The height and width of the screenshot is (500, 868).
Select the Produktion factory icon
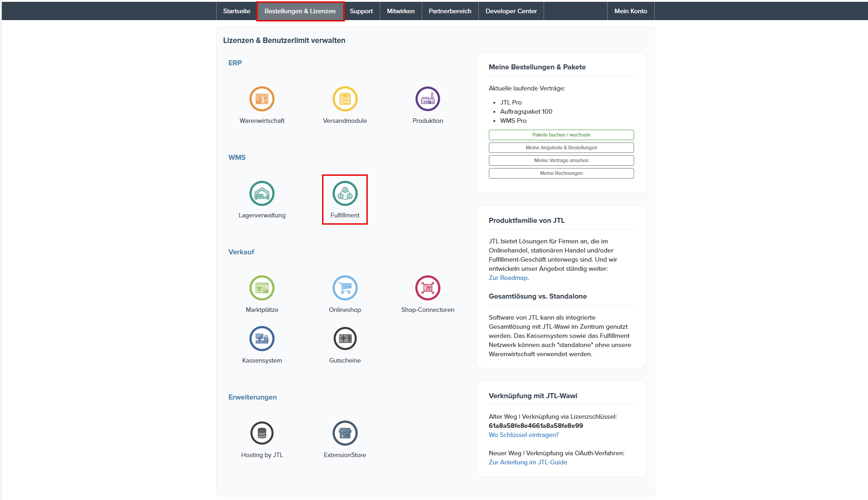428,99
